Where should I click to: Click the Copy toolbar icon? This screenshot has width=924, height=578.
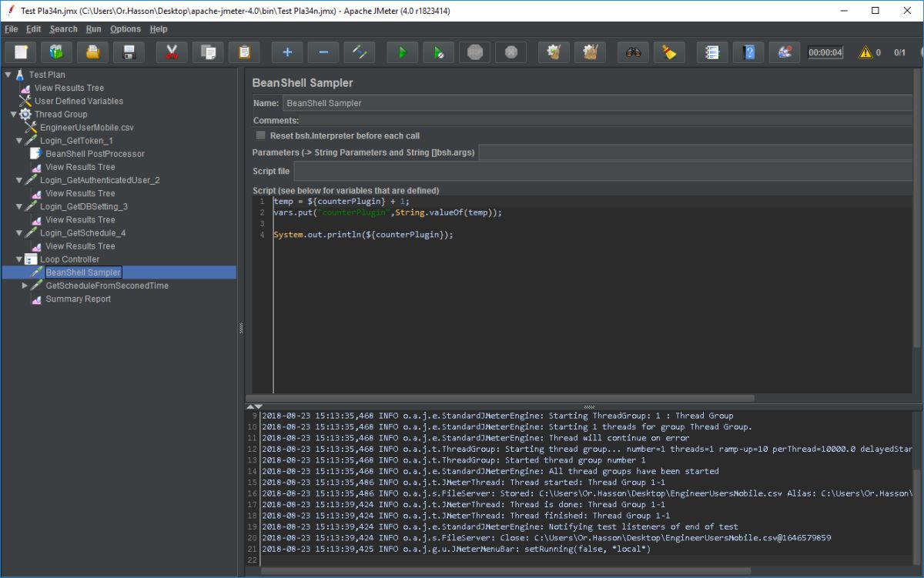click(x=208, y=52)
